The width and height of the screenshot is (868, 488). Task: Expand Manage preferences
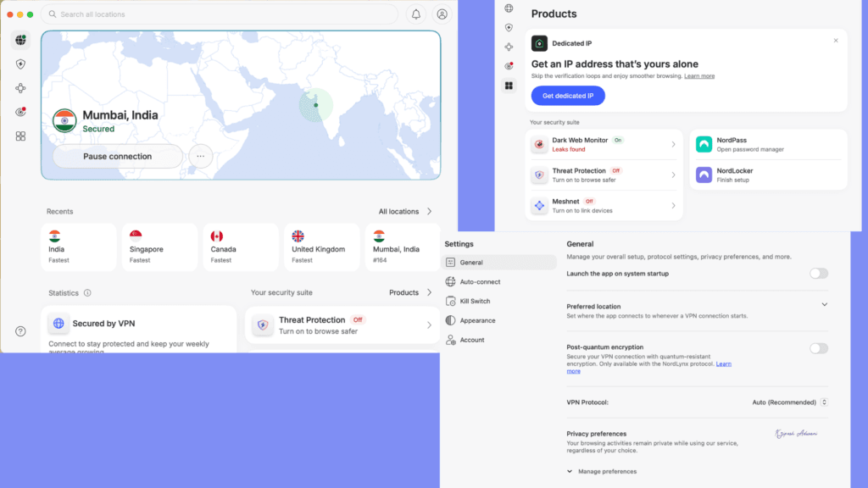click(x=601, y=471)
